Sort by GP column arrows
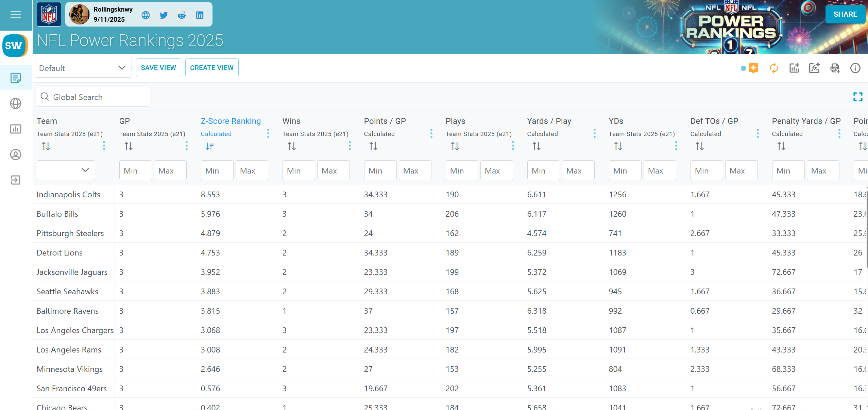The image size is (868, 410). (x=129, y=146)
